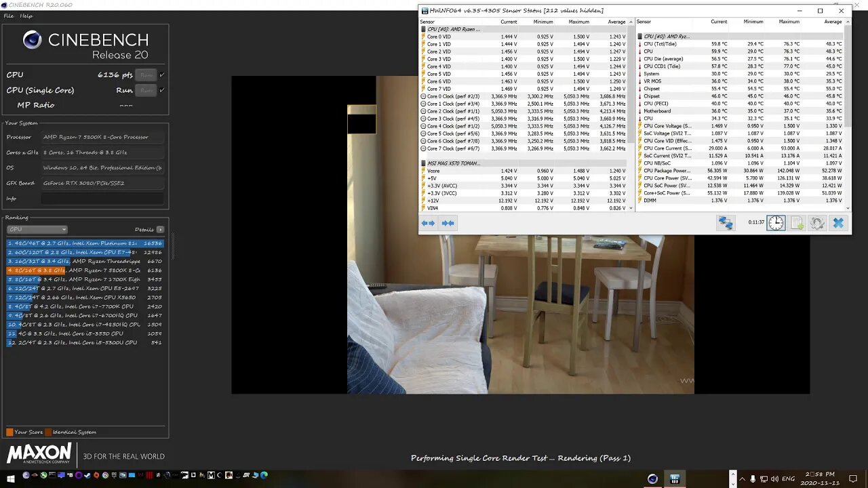Select the Intel Xeon Platinum ranking entry

85,243
